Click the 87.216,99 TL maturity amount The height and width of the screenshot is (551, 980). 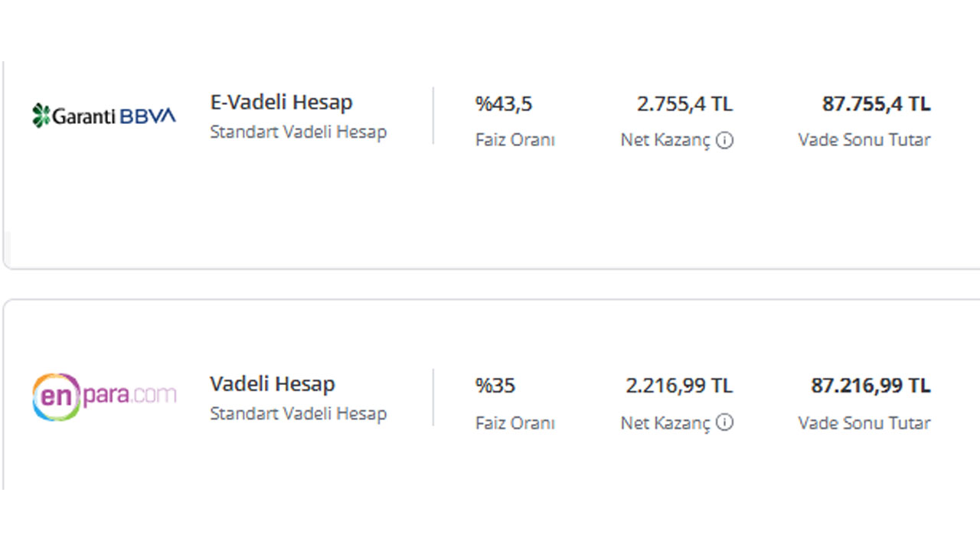point(871,386)
